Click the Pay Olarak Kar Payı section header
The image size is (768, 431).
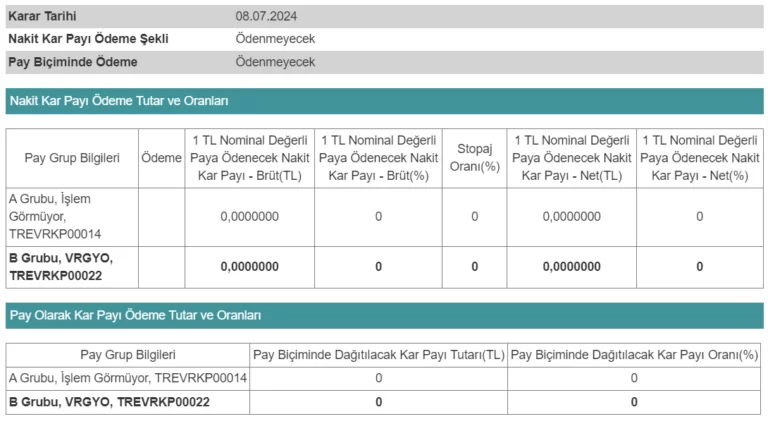pyautogui.click(x=135, y=315)
